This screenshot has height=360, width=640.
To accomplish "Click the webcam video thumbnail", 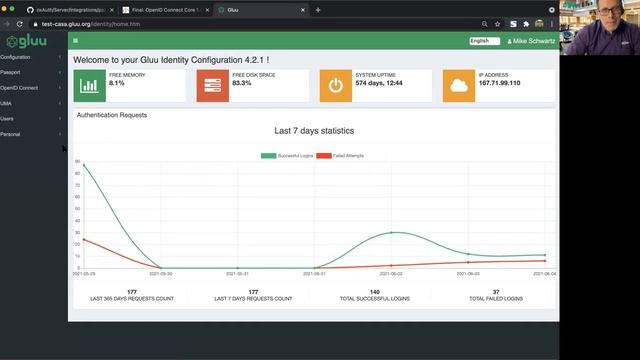I will [600, 27].
